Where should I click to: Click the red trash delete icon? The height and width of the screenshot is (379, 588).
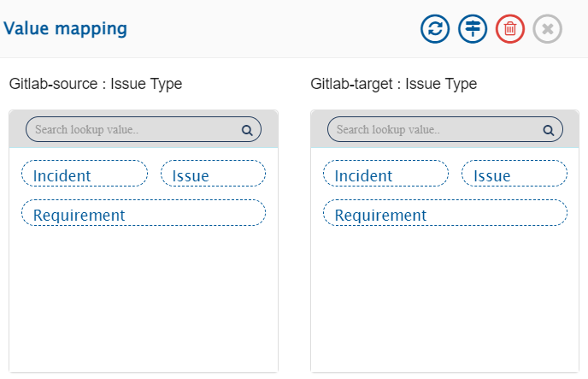(510, 29)
